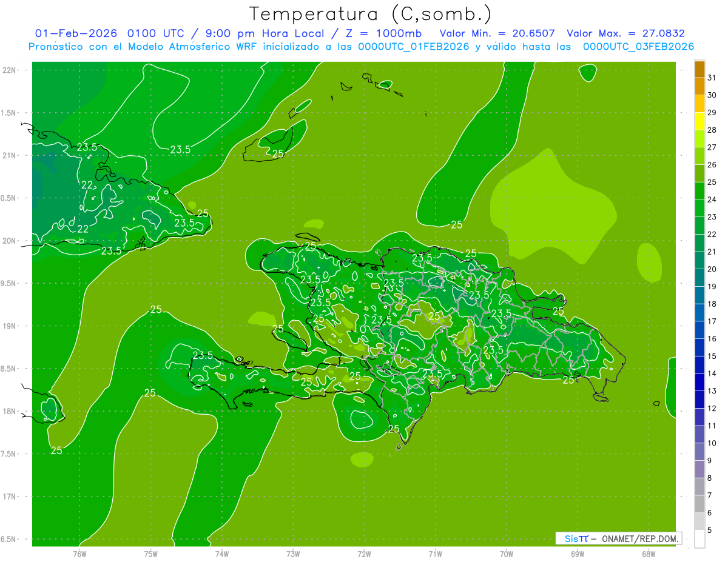Click the color scale label '17'
The height and width of the screenshot is (562, 728).
point(712,321)
